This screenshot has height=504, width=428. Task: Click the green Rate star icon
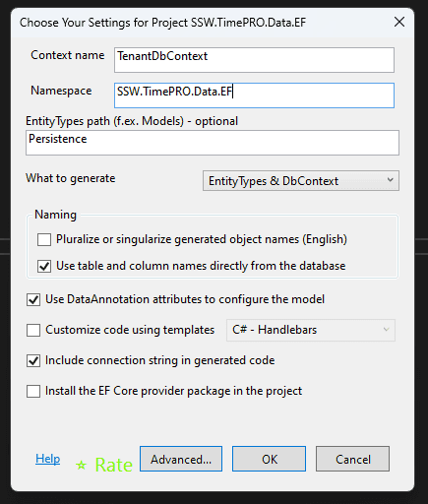(81, 465)
